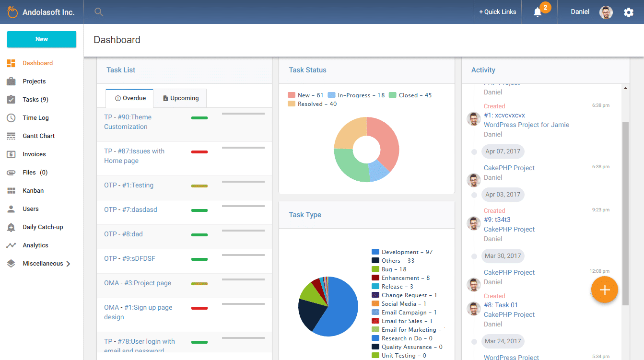Screen dimensions: 644x360
Task: Click the Task Type pie chart
Action: 328,307
